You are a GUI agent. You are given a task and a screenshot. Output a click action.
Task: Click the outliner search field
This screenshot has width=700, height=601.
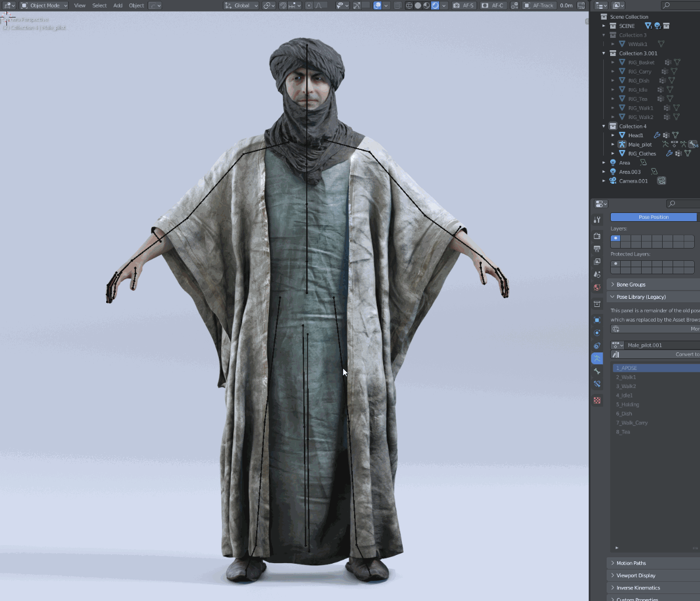pos(681,5)
